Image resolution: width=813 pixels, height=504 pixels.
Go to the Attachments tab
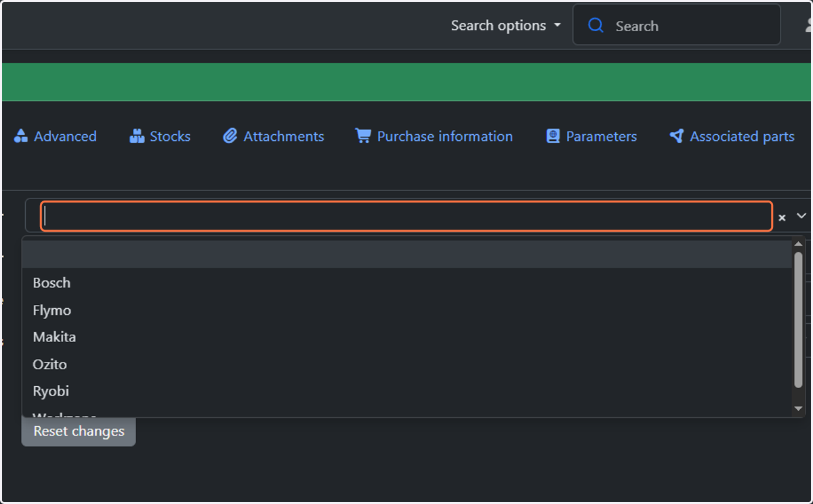click(274, 136)
